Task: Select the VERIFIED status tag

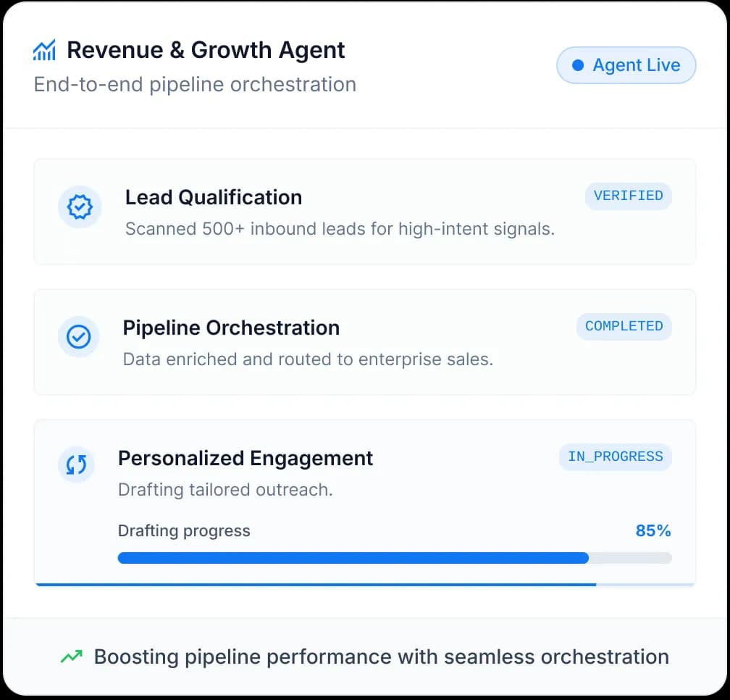Action: click(628, 196)
